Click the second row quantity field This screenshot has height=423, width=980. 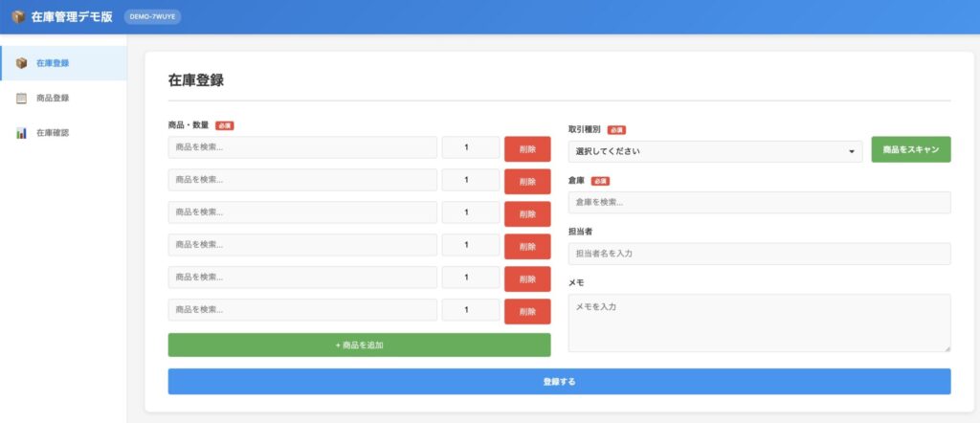(470, 180)
